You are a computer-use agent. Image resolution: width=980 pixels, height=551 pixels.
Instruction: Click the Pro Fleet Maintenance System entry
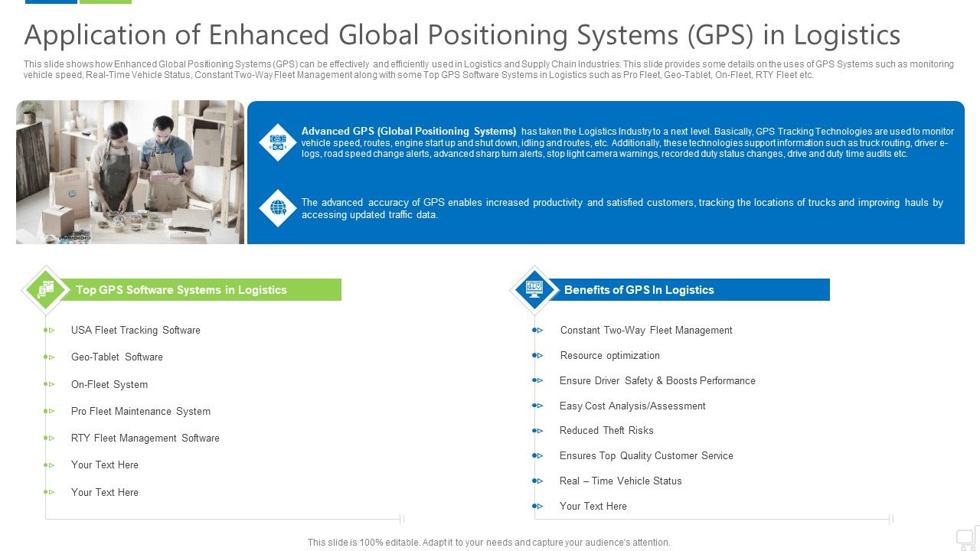[x=141, y=411]
